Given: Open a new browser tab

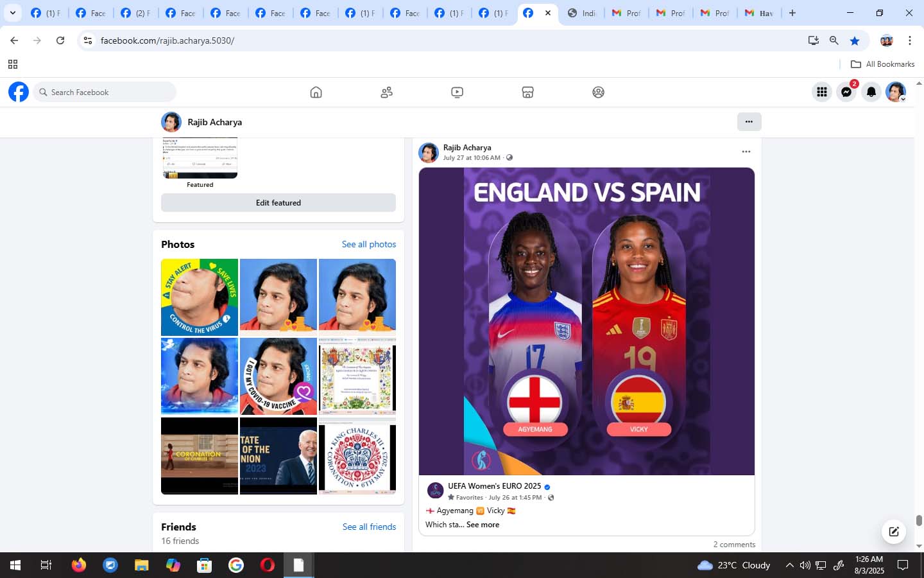Looking at the screenshot, I should click(792, 13).
